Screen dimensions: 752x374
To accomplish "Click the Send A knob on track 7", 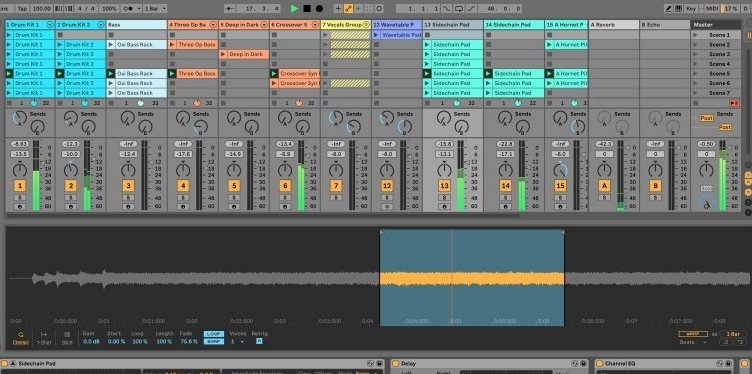I will pos(336,118).
